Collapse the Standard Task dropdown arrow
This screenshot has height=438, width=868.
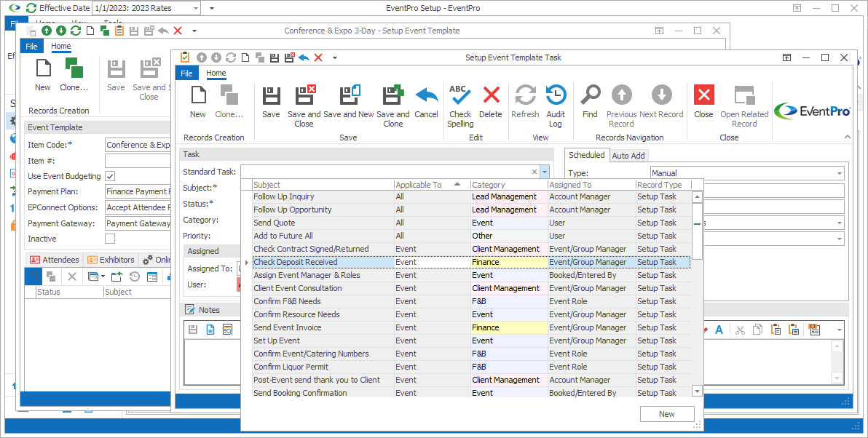click(545, 172)
